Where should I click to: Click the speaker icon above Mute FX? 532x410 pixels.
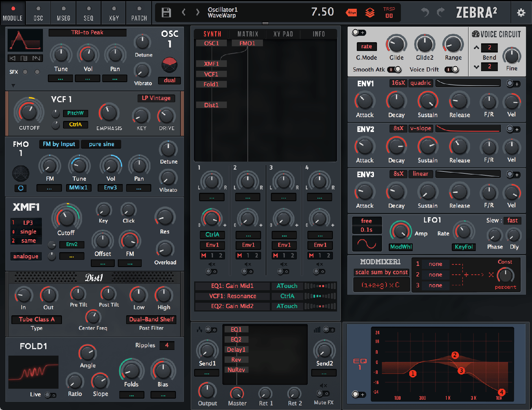click(324, 386)
